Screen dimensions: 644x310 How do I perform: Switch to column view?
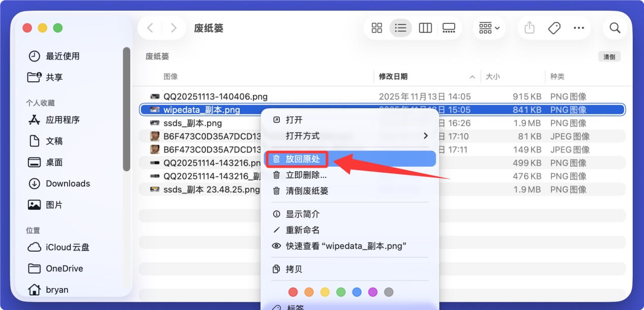click(425, 28)
